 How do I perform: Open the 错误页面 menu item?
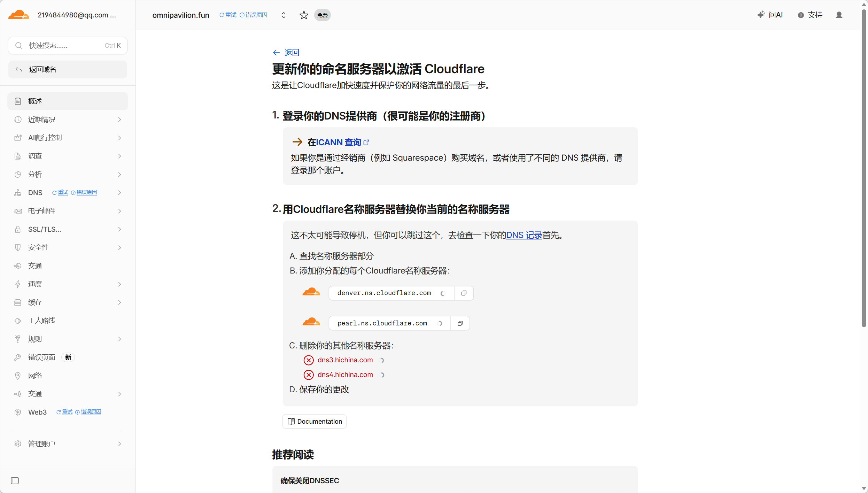(68, 357)
